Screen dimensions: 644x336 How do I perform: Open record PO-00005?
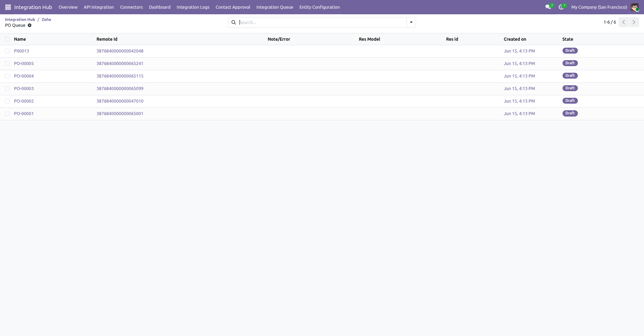point(24,64)
